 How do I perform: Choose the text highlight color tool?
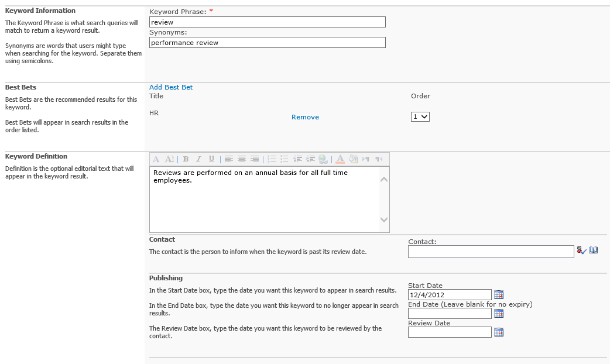point(353,159)
